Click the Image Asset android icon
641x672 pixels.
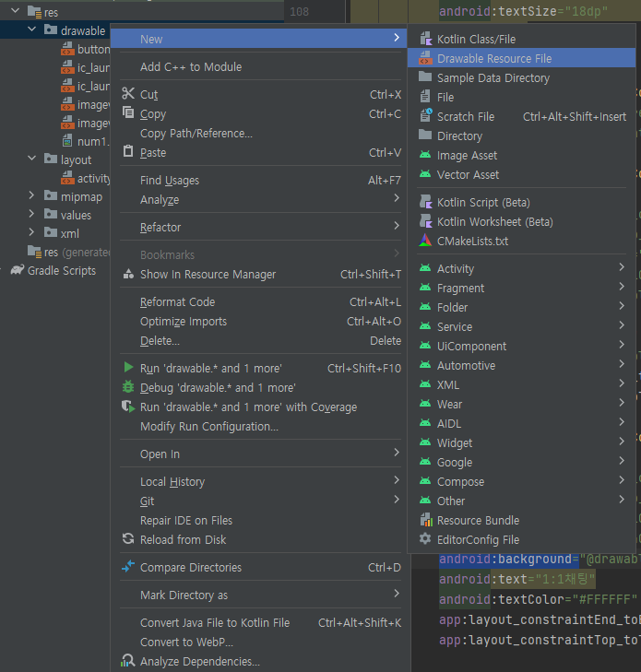425,155
